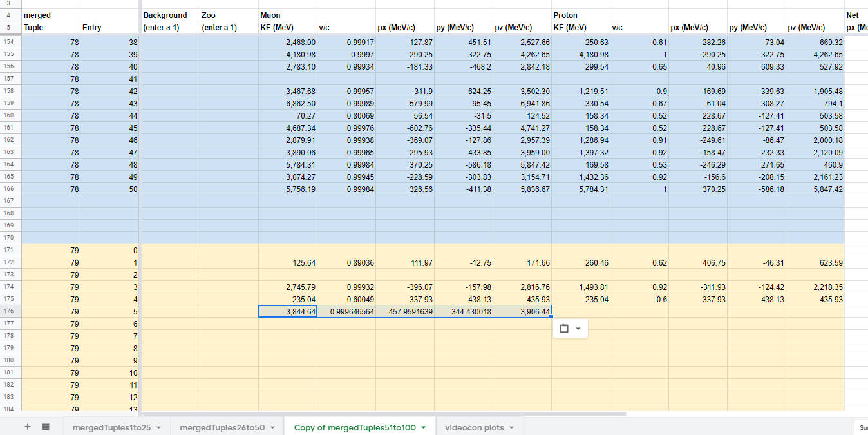The width and height of the screenshot is (868, 435).
Task: Select cell containing 457.9591639
Action: (405, 311)
